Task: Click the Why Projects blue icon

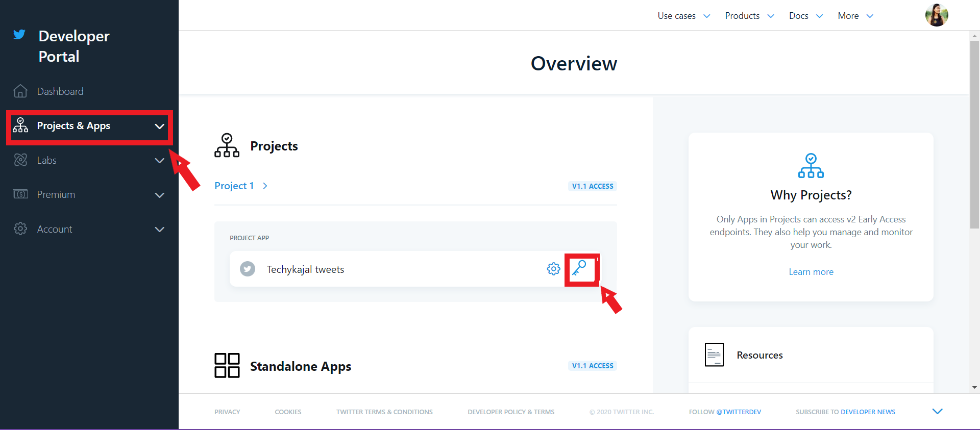Action: [x=811, y=166]
